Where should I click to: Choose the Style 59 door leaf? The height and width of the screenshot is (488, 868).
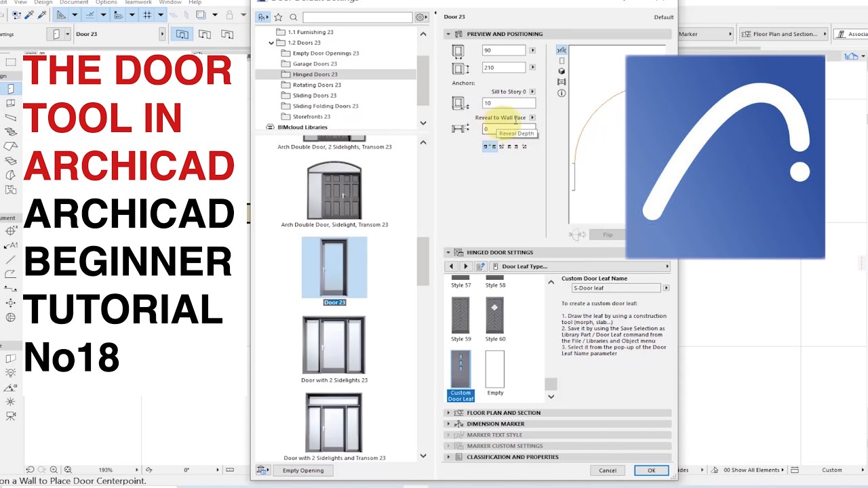[x=460, y=319]
